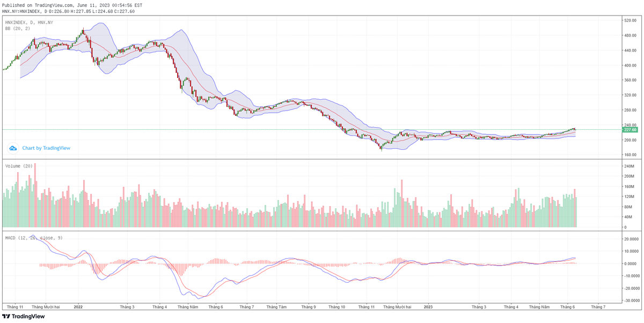Click the HNXINDEX, D, HNX.NY symbol legend
This screenshot has height=323, width=644.
[29, 22]
